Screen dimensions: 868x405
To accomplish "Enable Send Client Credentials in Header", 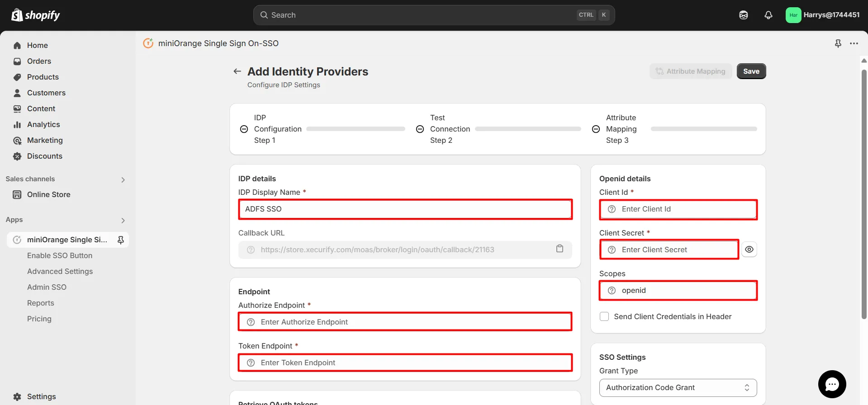I will (604, 316).
